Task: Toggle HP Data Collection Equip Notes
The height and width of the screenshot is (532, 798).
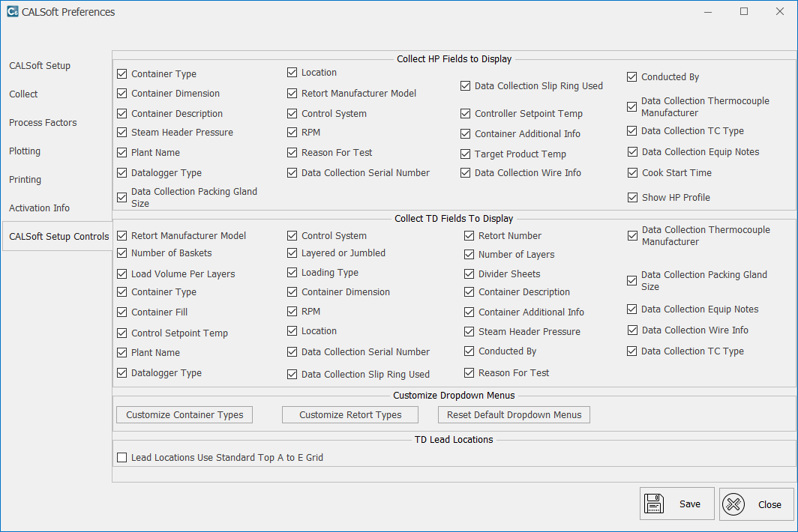Action: pyautogui.click(x=632, y=151)
